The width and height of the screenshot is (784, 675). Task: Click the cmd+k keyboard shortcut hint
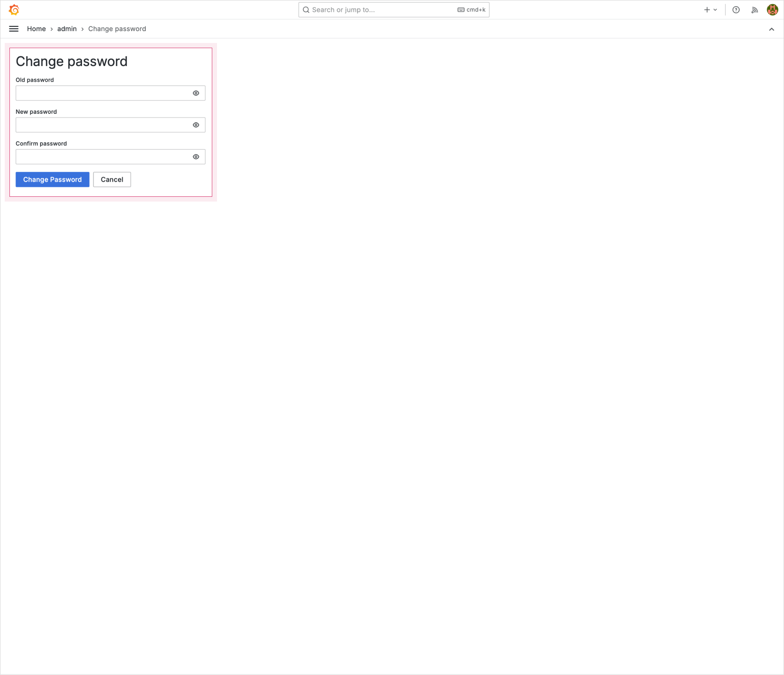[471, 9]
